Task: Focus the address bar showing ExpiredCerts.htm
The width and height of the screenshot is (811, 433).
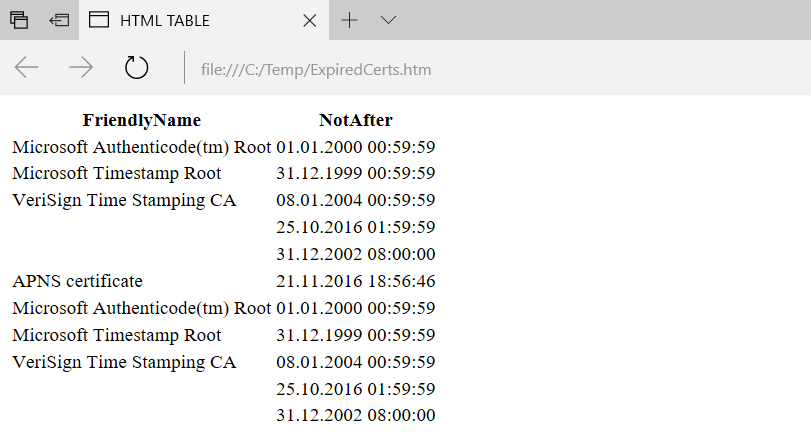Action: pos(400,69)
